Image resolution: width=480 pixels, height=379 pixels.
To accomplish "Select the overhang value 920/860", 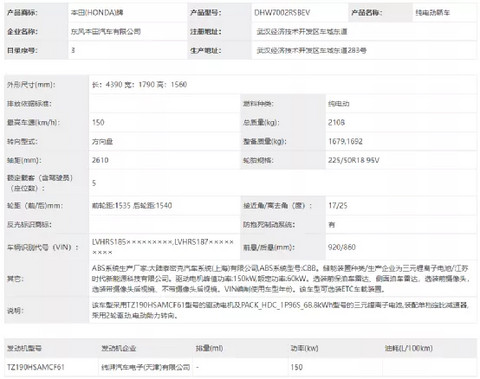I will [x=342, y=247].
